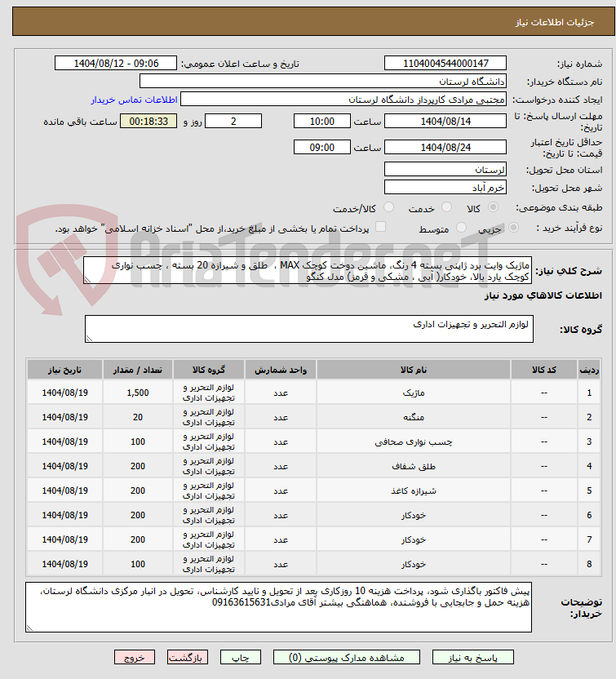Click the چسب نواری صحافی cell
This screenshot has width=616, height=679.
point(414,442)
